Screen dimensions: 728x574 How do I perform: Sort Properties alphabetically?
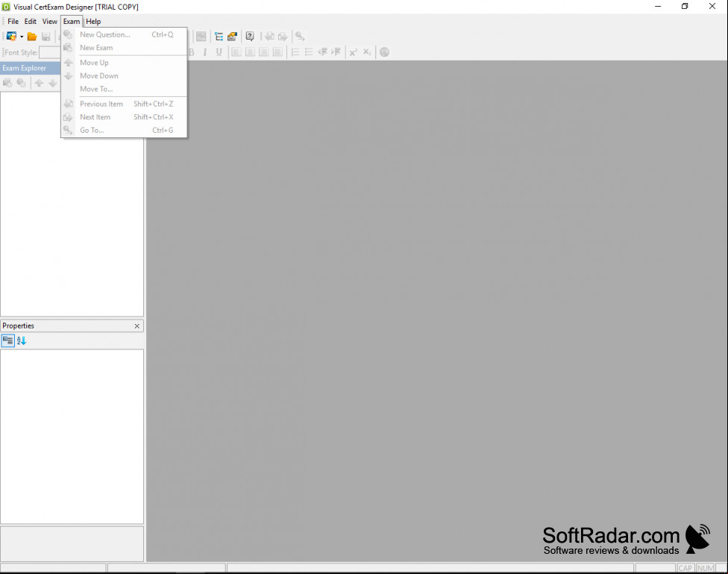click(22, 340)
